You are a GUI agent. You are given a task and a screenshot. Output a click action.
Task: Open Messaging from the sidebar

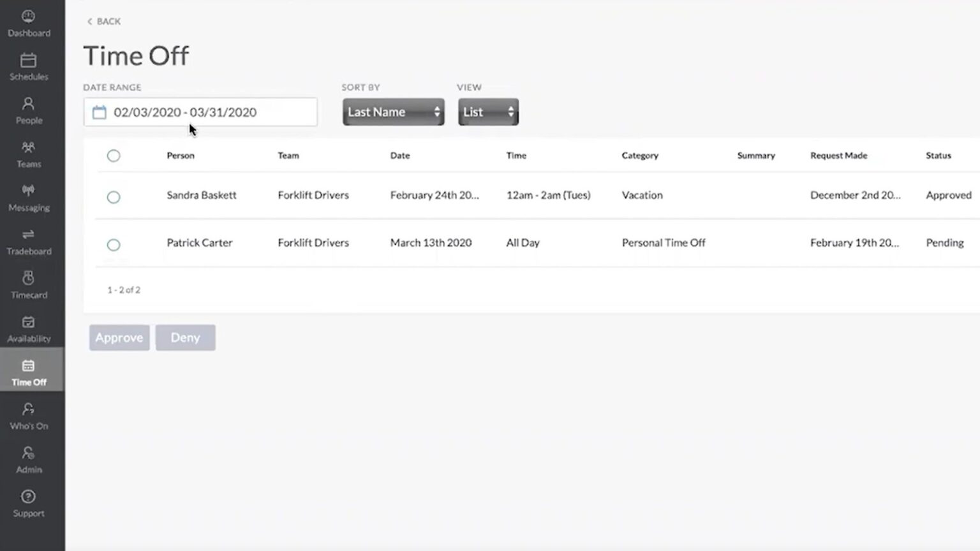click(x=28, y=191)
